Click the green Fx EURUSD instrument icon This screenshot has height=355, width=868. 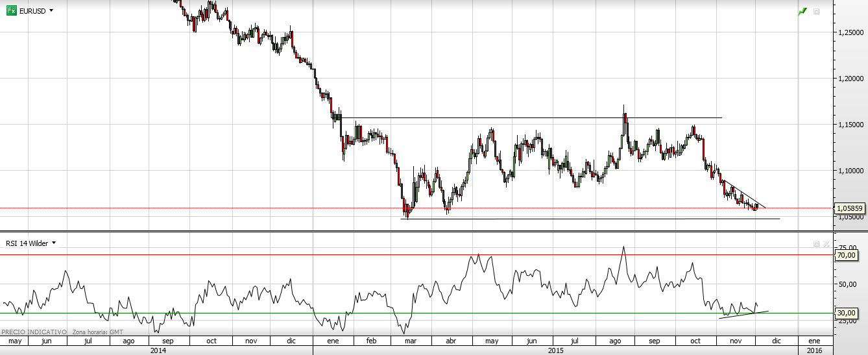[x=11, y=11]
